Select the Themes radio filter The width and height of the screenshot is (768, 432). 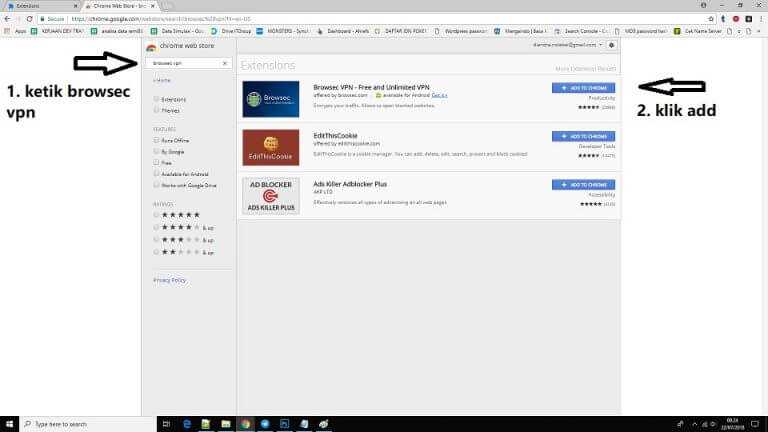pos(157,111)
